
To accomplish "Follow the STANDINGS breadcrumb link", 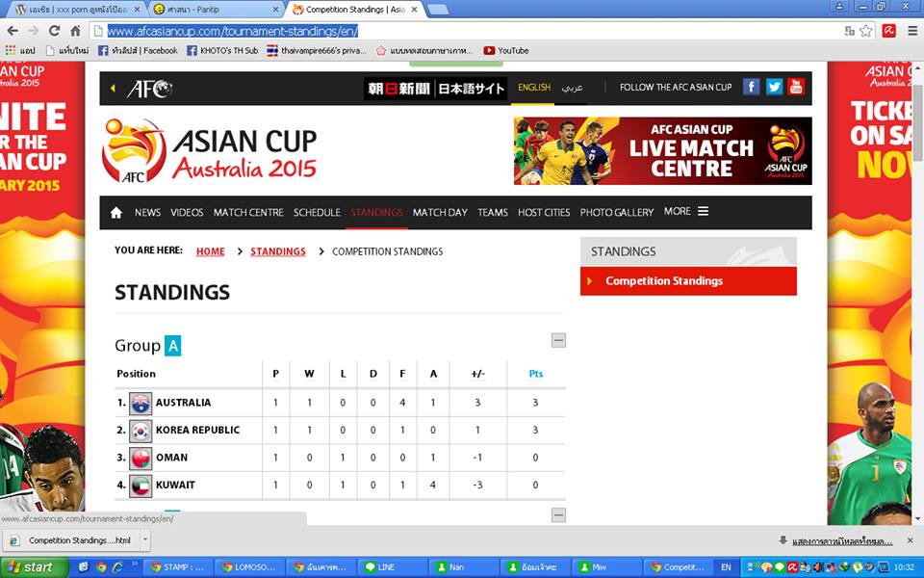I will [x=278, y=251].
